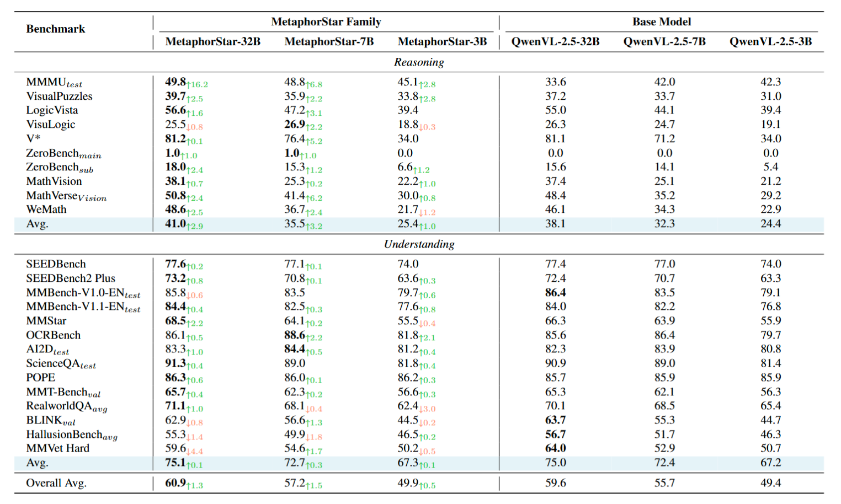This screenshot has width=841, height=504.
Task: Click the OCRBench row label
Action: click(x=54, y=335)
